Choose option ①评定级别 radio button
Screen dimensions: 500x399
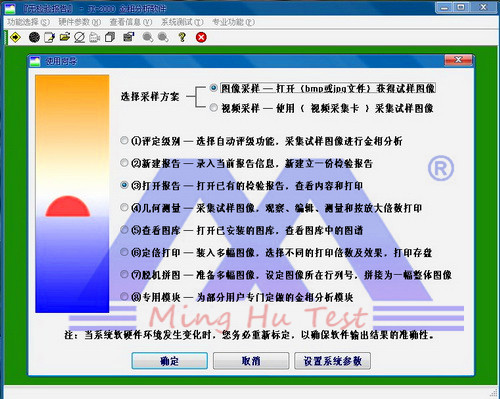(x=124, y=140)
